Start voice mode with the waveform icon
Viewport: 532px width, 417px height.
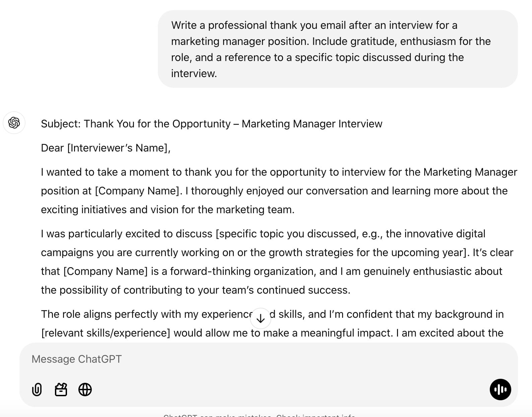point(500,390)
